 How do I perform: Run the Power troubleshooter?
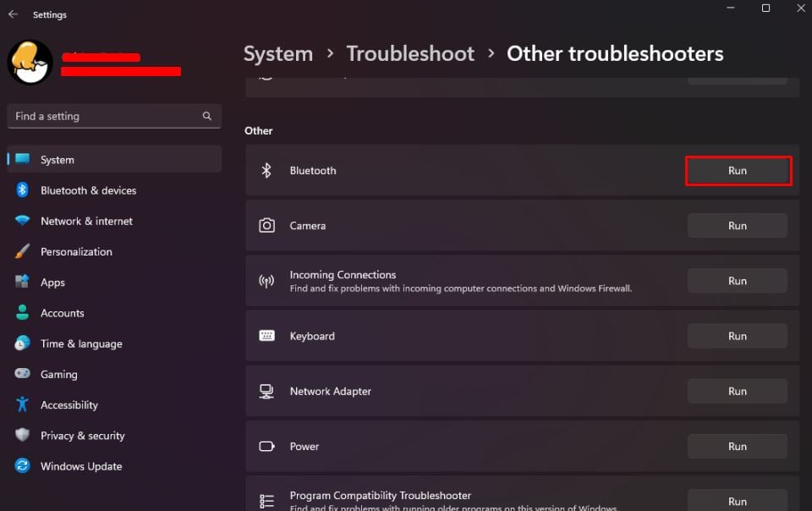[x=738, y=447]
